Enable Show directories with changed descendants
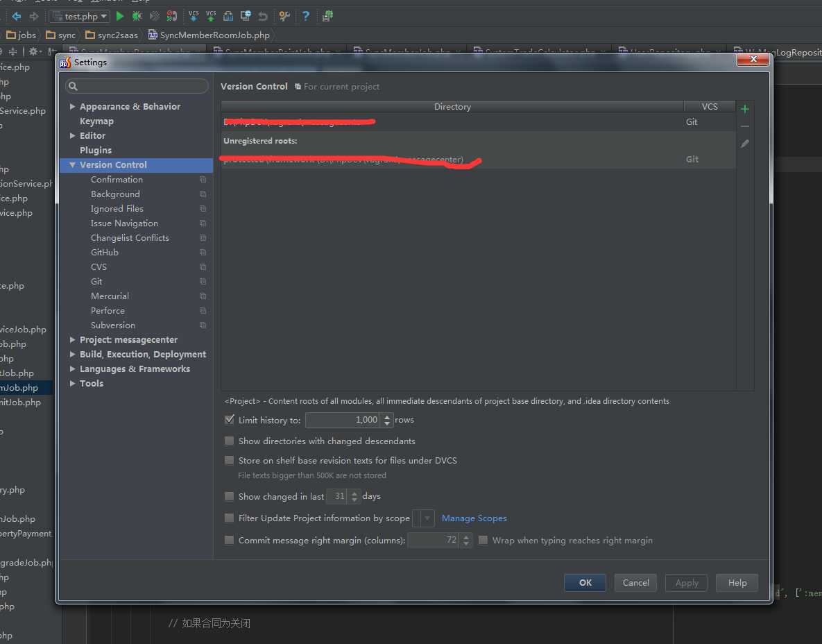The height and width of the screenshot is (644, 822). pyautogui.click(x=229, y=441)
